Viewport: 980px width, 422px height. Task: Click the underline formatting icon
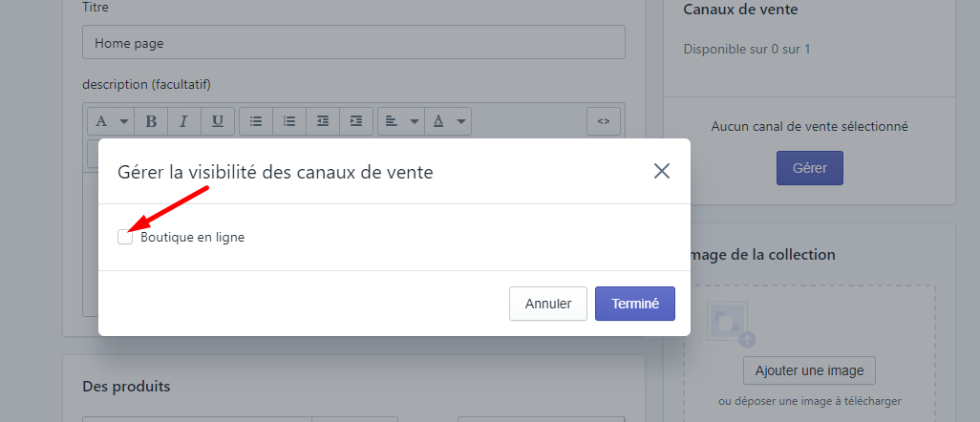[217, 121]
